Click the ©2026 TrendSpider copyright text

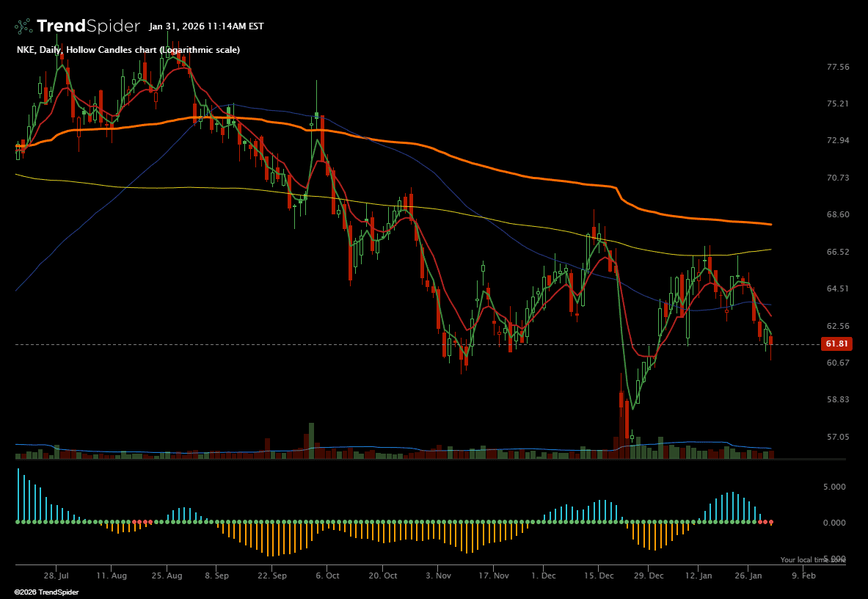tap(46, 592)
